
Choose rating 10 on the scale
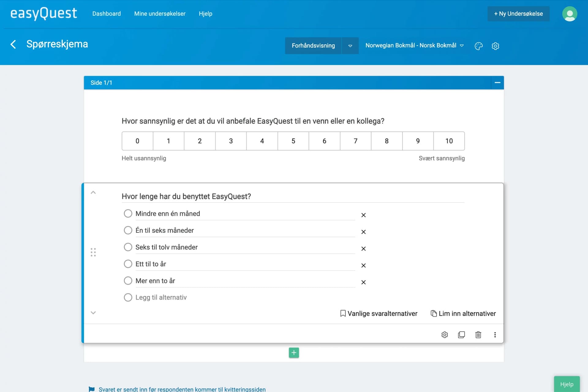[449, 141]
